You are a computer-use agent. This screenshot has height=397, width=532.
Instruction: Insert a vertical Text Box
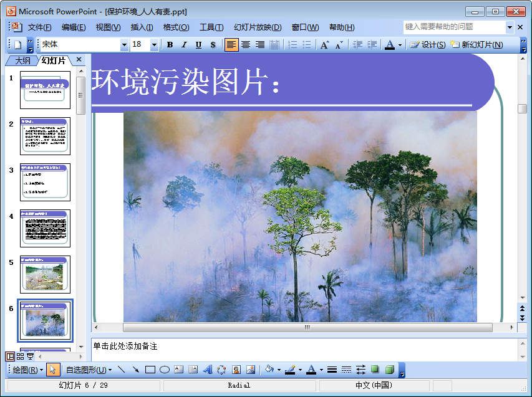click(x=193, y=370)
